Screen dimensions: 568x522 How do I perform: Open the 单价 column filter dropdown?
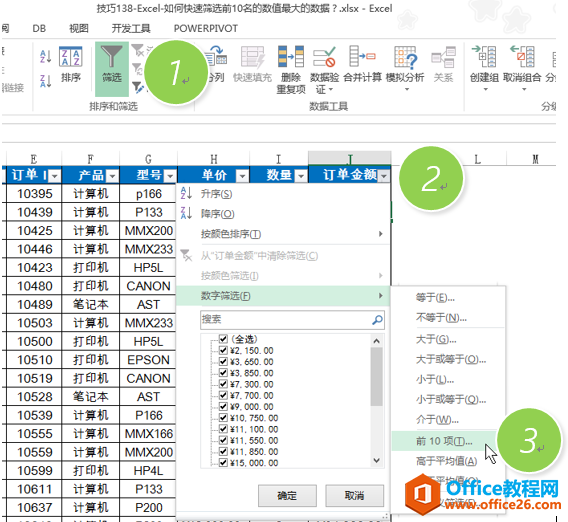[x=242, y=176]
